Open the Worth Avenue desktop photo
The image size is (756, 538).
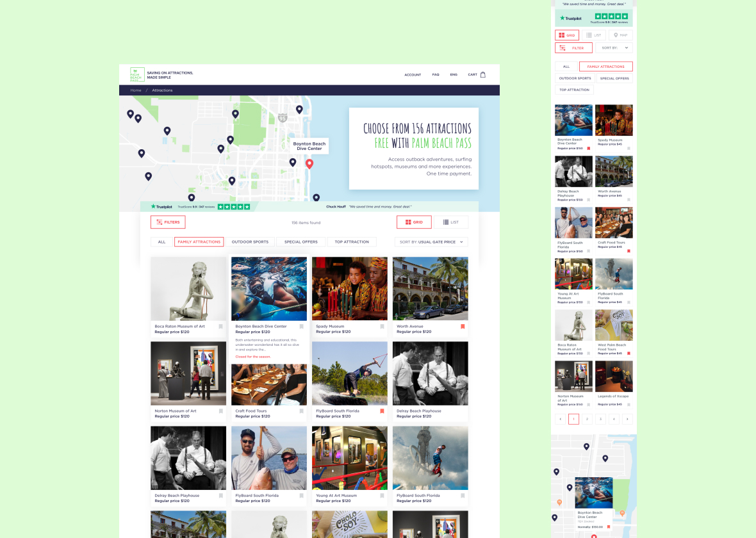[431, 289]
